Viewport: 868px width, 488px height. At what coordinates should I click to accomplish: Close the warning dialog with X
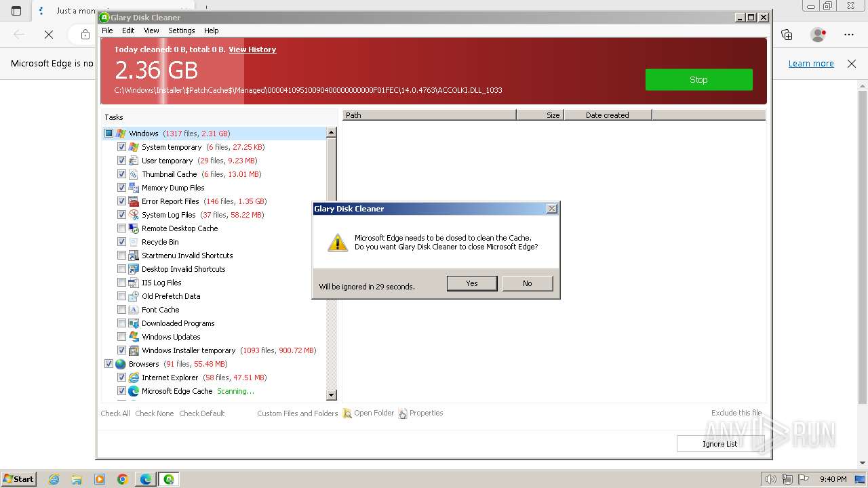(552, 209)
